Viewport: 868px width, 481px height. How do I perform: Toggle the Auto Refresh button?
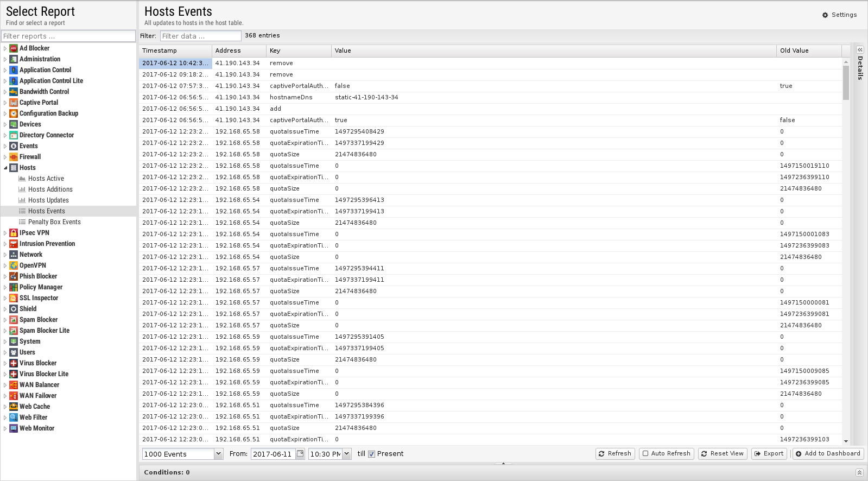[x=666, y=453]
